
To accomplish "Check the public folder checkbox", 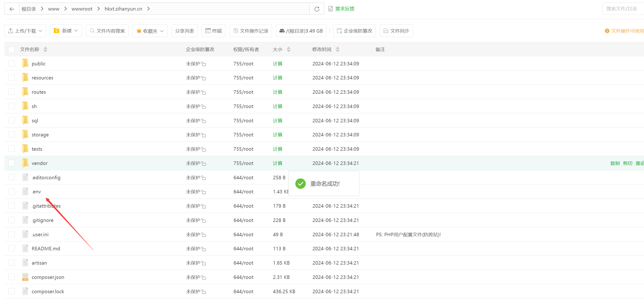I will coord(11,63).
